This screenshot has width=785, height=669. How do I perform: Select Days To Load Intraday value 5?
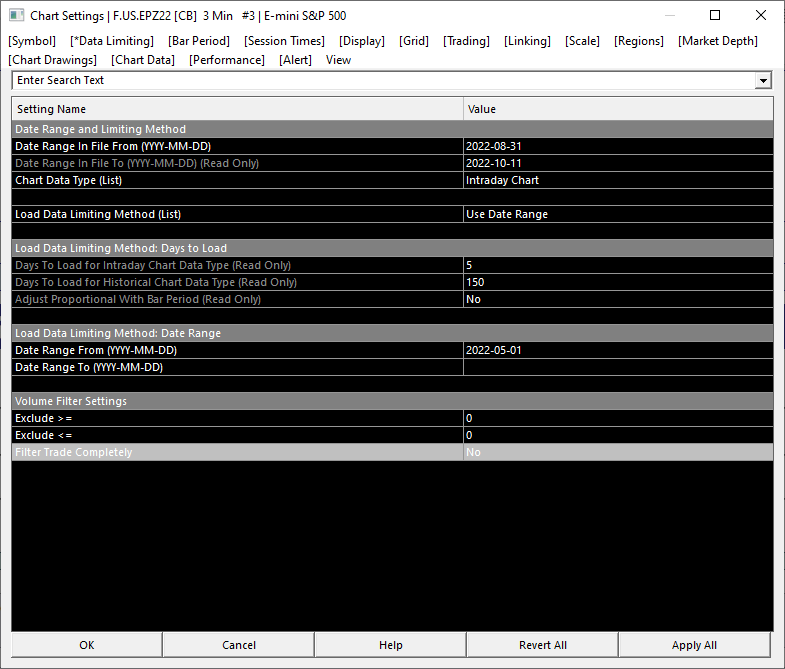(618, 265)
